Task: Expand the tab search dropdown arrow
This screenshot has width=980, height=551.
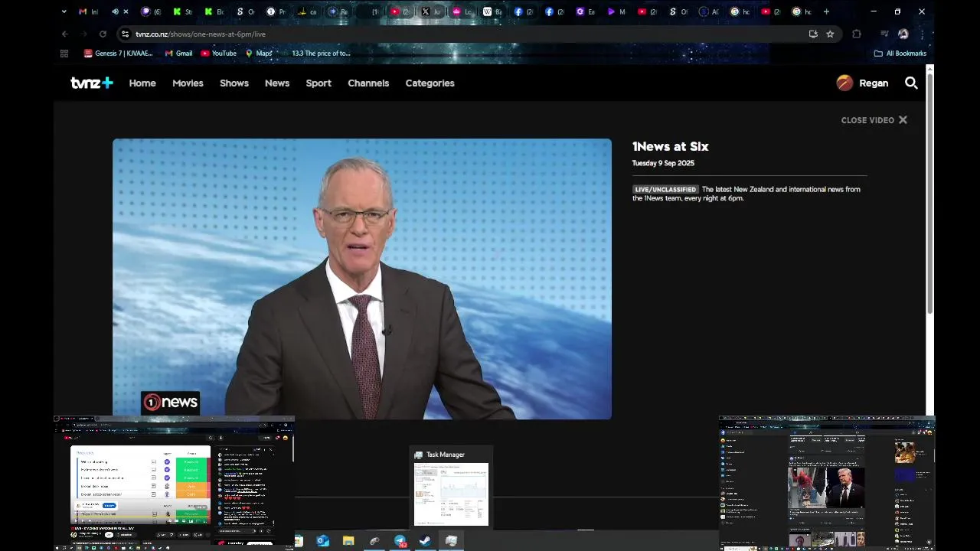Action: [64, 11]
